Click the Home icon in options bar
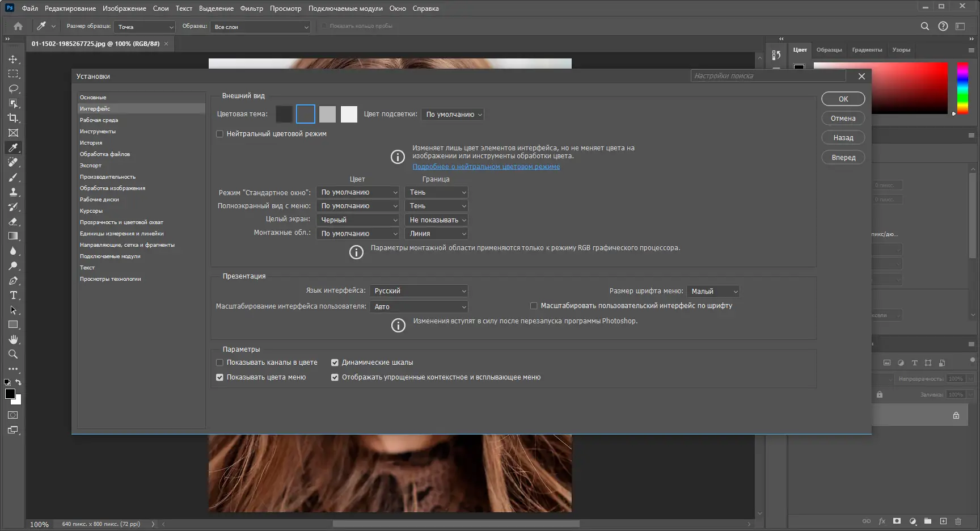Image resolution: width=980 pixels, height=531 pixels. coord(18,26)
